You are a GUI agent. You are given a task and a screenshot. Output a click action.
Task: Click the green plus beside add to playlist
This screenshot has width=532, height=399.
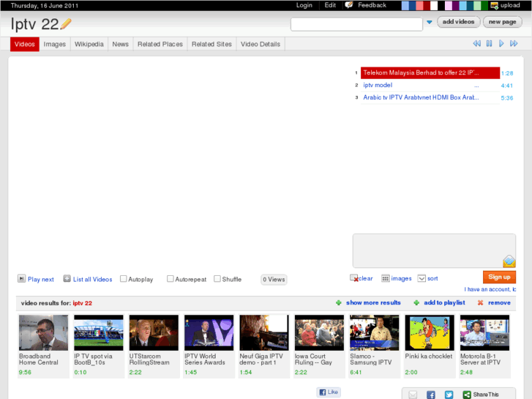(x=416, y=302)
